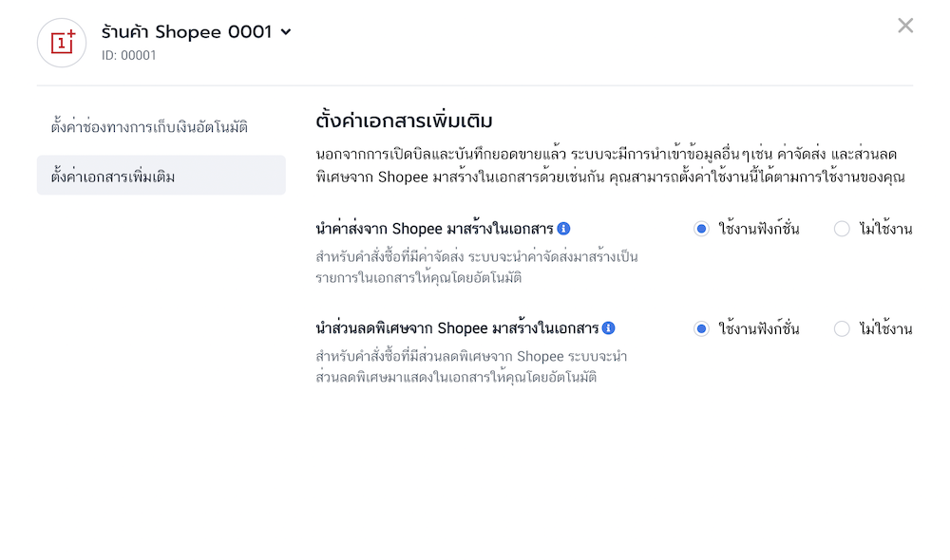Click the นำค่าส่งจาก Shopee setting title
The width and height of the screenshot is (950, 560).
click(x=434, y=229)
